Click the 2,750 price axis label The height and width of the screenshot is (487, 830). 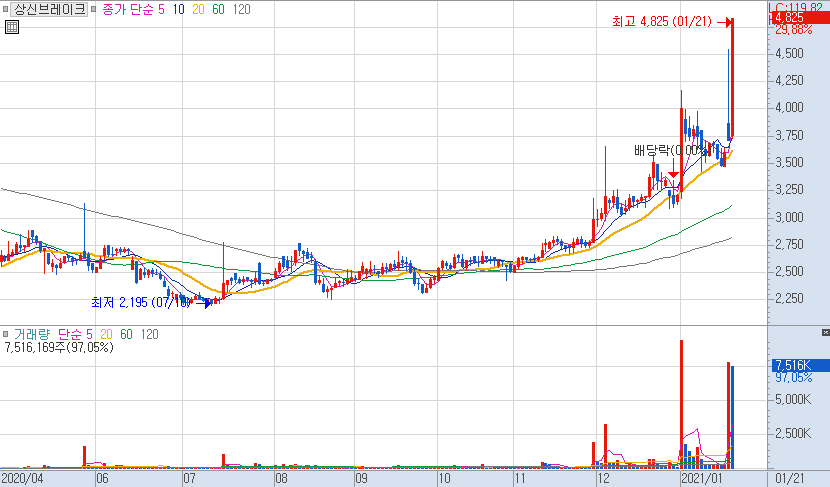(789, 244)
